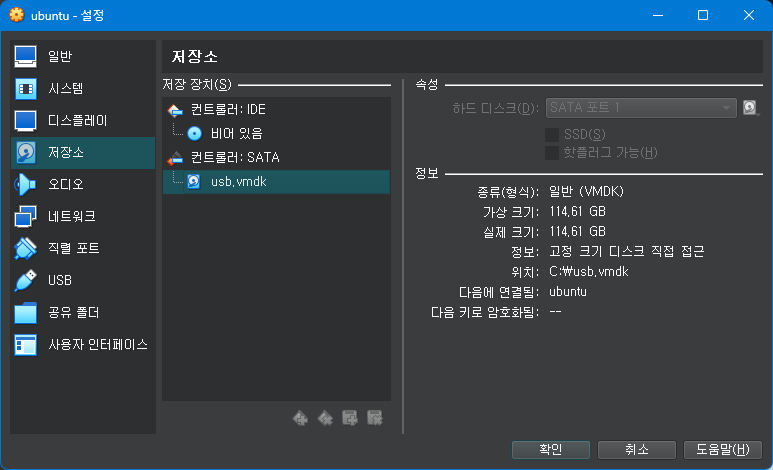Click the SATA controller icon
The image size is (773, 470).
[175, 158]
